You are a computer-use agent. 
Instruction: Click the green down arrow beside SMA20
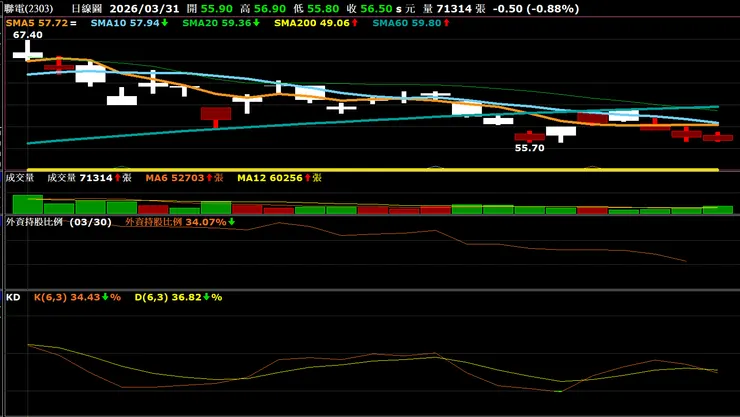click(x=256, y=23)
